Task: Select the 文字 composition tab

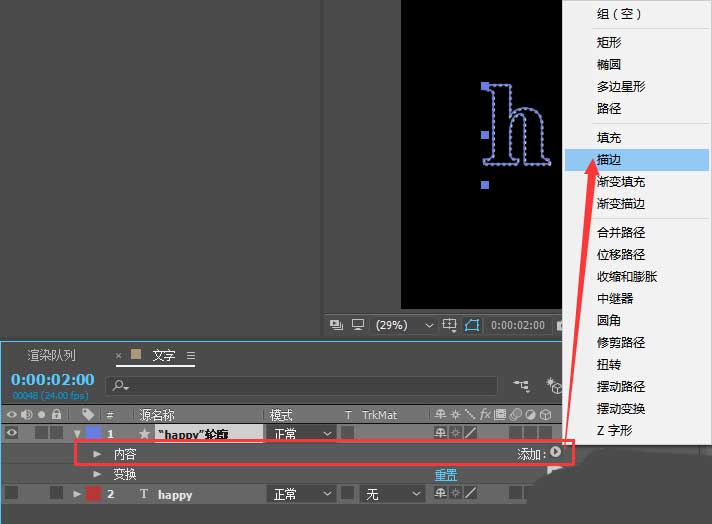Action: pyautogui.click(x=163, y=355)
